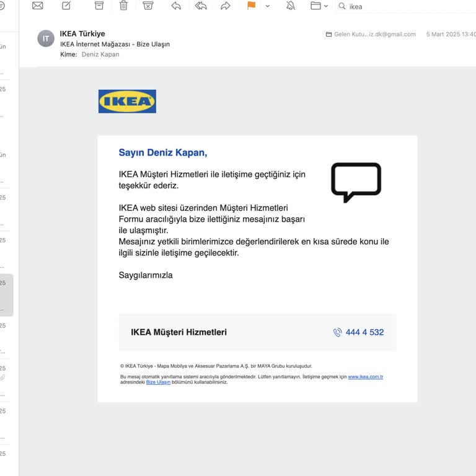The height and width of the screenshot is (476, 476).
Task: Click the greeting Sayın Deniz Kapan
Action: click(x=163, y=152)
